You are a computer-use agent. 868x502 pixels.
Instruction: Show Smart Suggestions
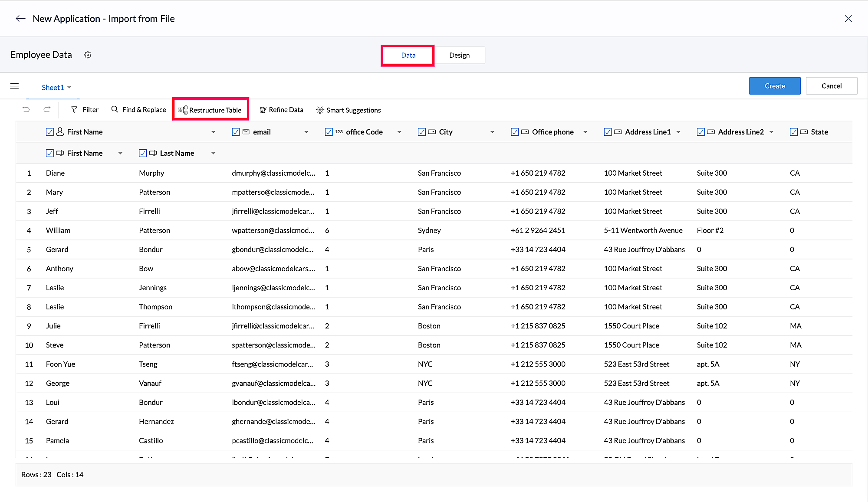349,110
